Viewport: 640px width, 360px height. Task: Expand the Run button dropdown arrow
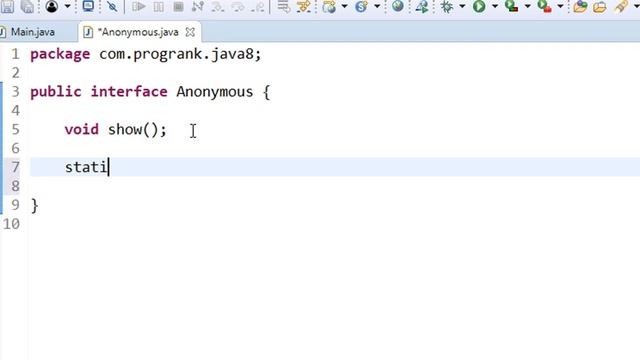495,6
